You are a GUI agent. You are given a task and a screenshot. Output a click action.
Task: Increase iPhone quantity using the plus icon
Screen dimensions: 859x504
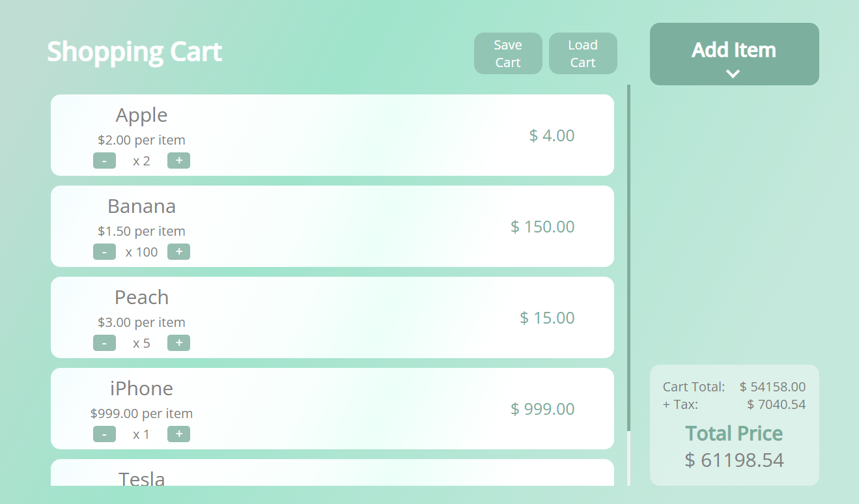click(x=178, y=434)
